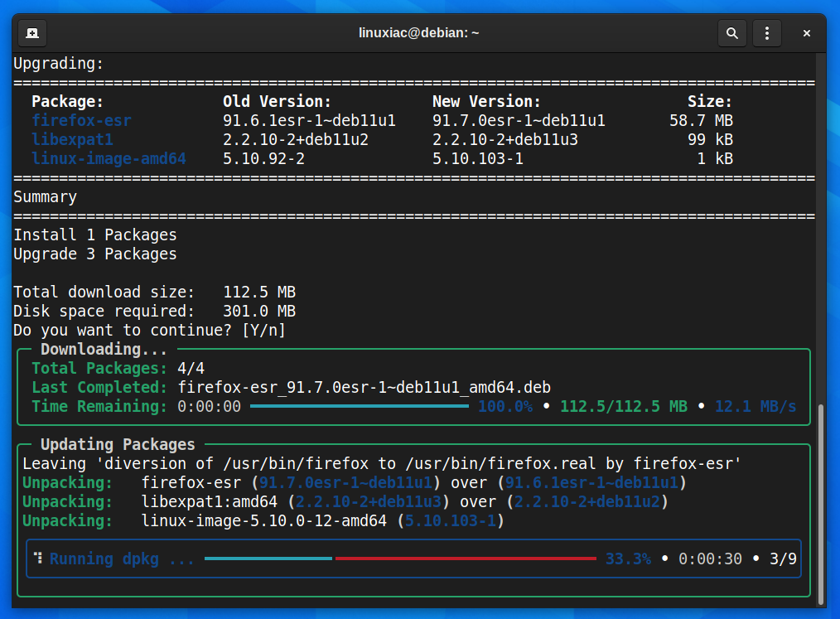Click total download size 112.5 MB value
The image size is (840, 619).
(x=259, y=292)
